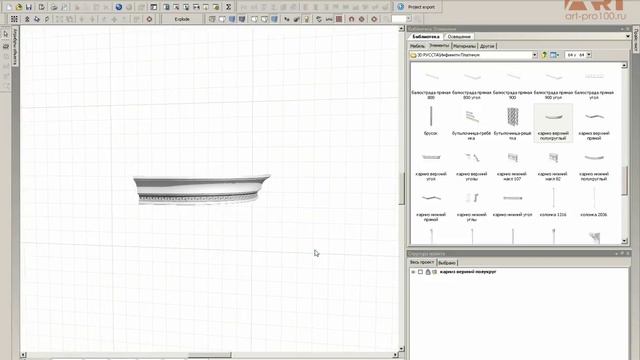The image size is (640, 360).
Task: Click the viewport horizontal scrollbar thumb
Action: [x=210, y=355]
